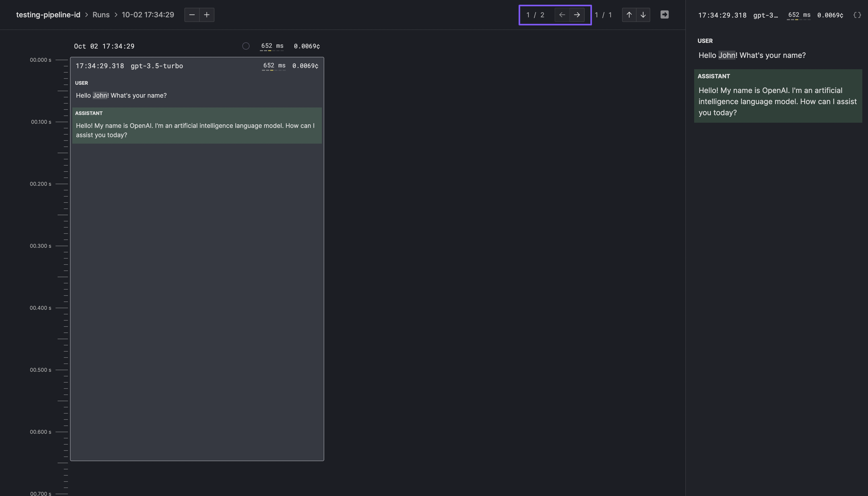
Task: Click the Oct 02 17:34:29 run header
Action: (x=104, y=46)
